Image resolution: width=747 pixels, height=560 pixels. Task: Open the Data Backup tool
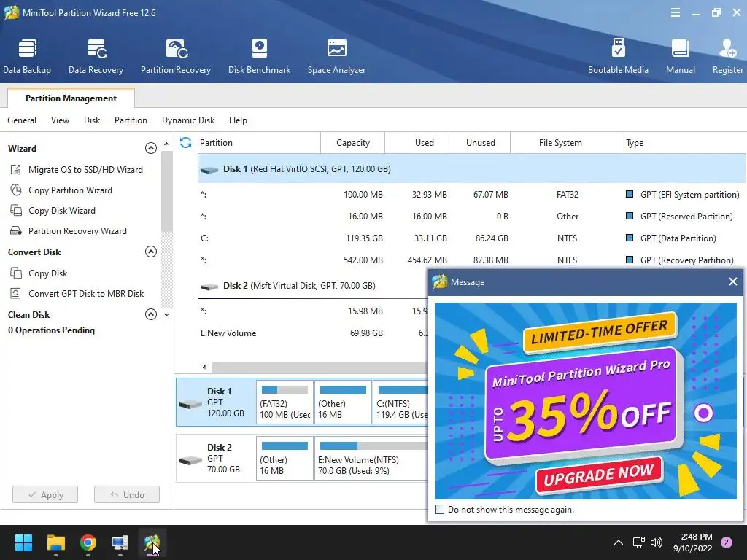click(27, 56)
